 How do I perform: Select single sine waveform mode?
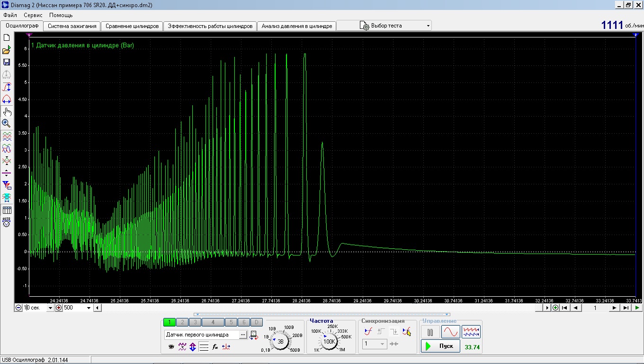[451, 332]
